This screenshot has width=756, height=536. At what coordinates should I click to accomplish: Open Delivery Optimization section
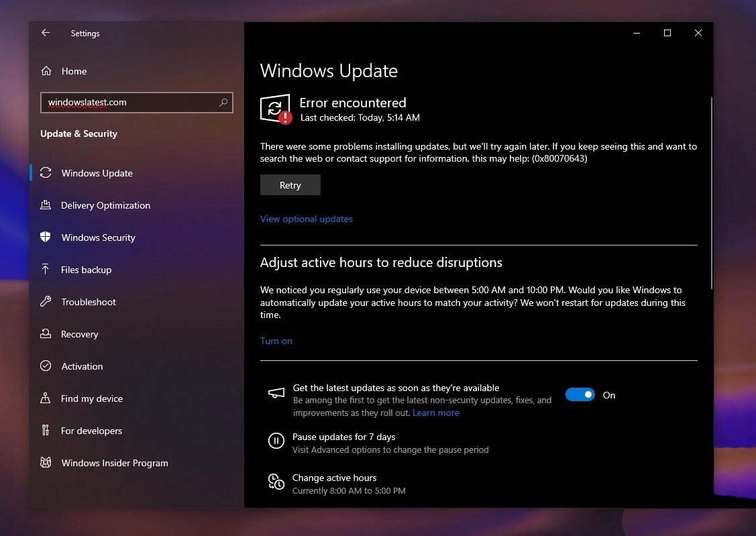pos(105,205)
